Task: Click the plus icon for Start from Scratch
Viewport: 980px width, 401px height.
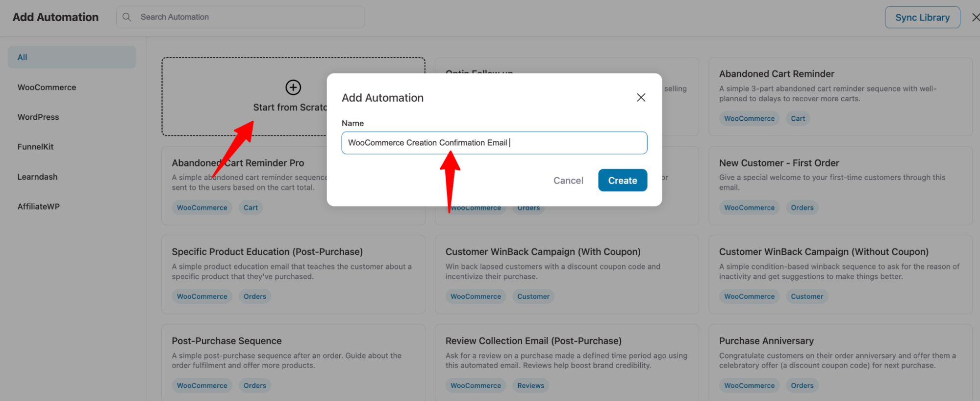Action: point(293,87)
